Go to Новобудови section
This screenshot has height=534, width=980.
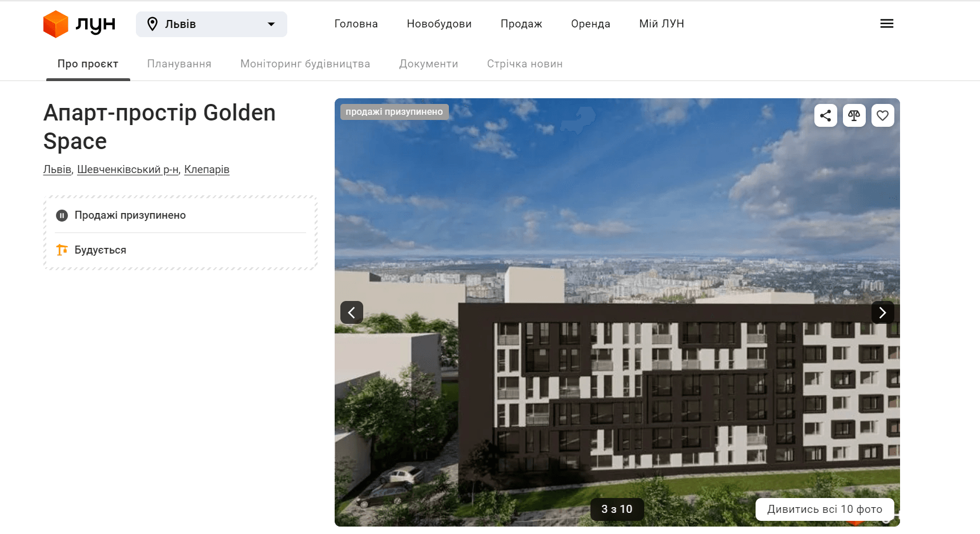tap(439, 24)
